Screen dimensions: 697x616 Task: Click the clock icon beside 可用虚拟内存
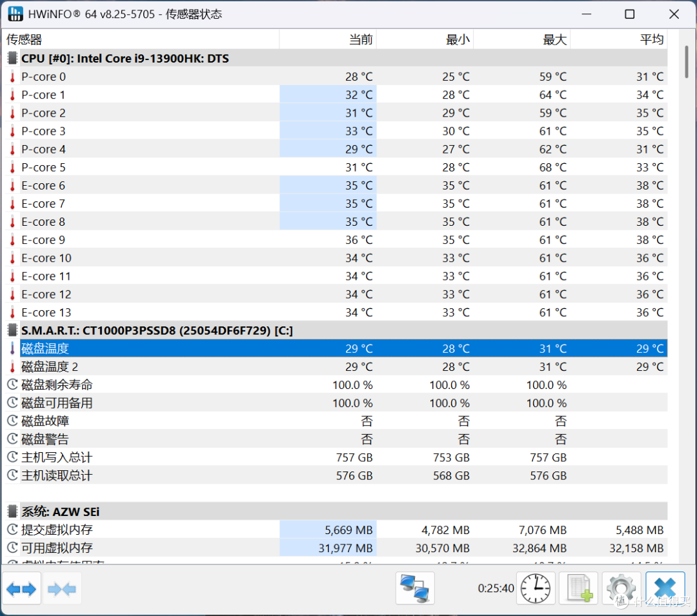coord(12,548)
